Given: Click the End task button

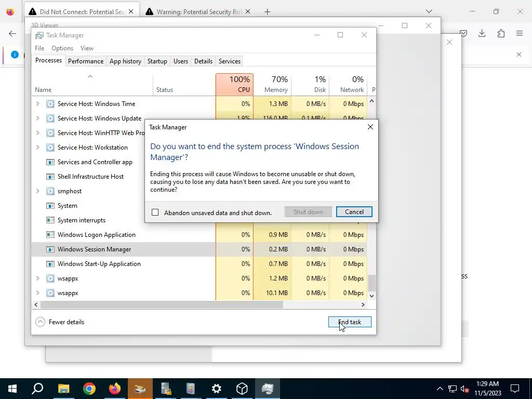Looking at the screenshot, I should [x=350, y=322].
